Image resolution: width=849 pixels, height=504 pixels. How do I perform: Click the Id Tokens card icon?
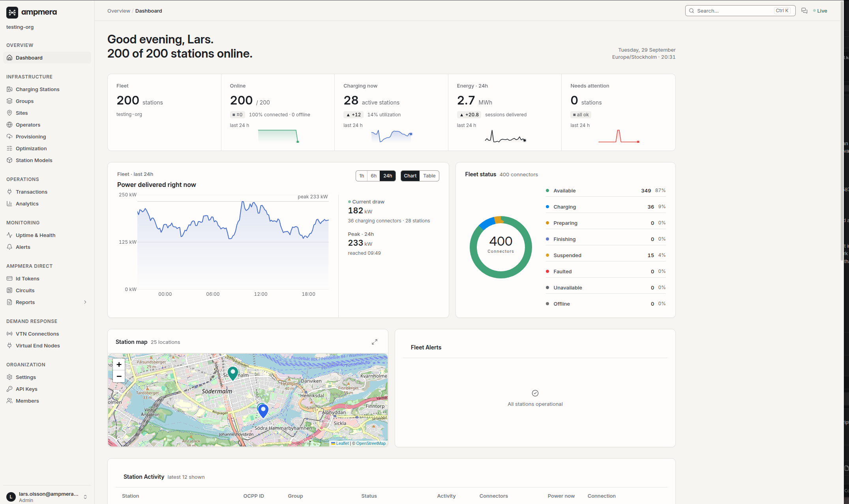9,279
